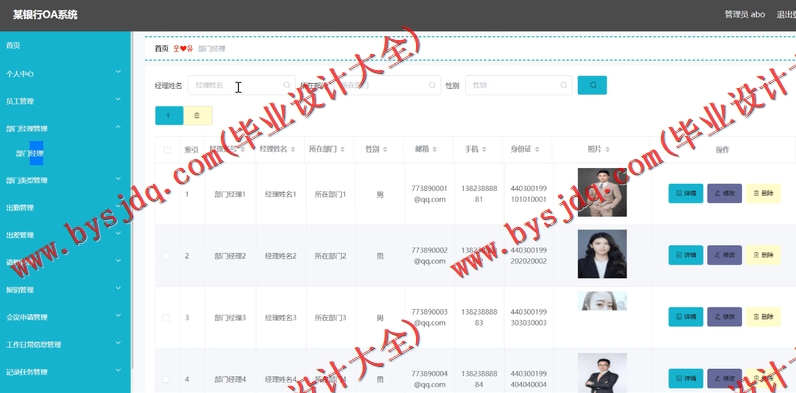Expand the 报销管理 sidebar chevron
The width and height of the screenshot is (796, 393).
tap(118, 288)
